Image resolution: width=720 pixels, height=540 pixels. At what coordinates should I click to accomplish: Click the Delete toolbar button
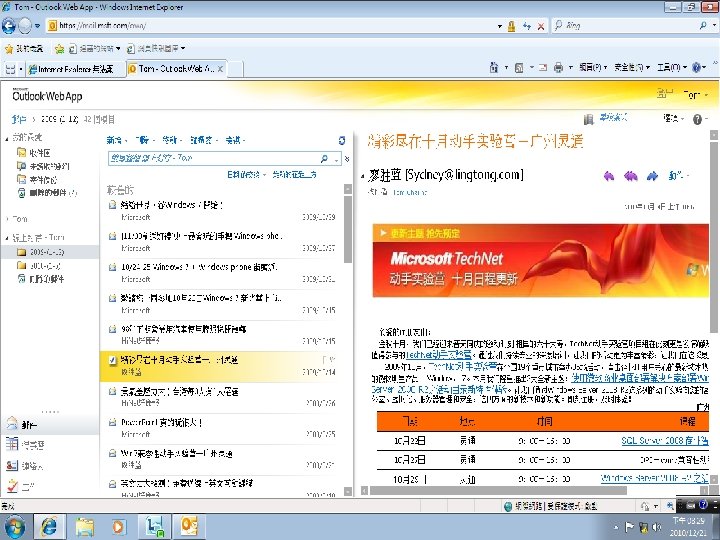[145, 140]
